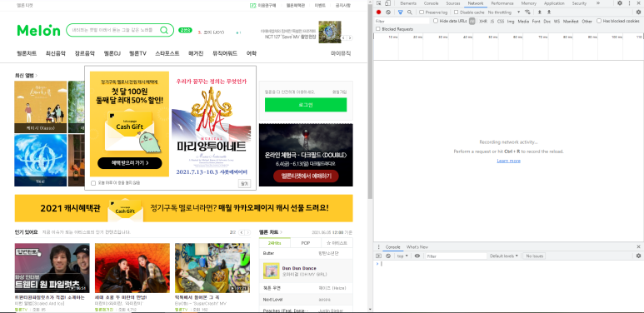Image resolution: width=644 pixels, height=313 pixels.
Task: Go to previous promo in header carousel
Action: tap(344, 37)
